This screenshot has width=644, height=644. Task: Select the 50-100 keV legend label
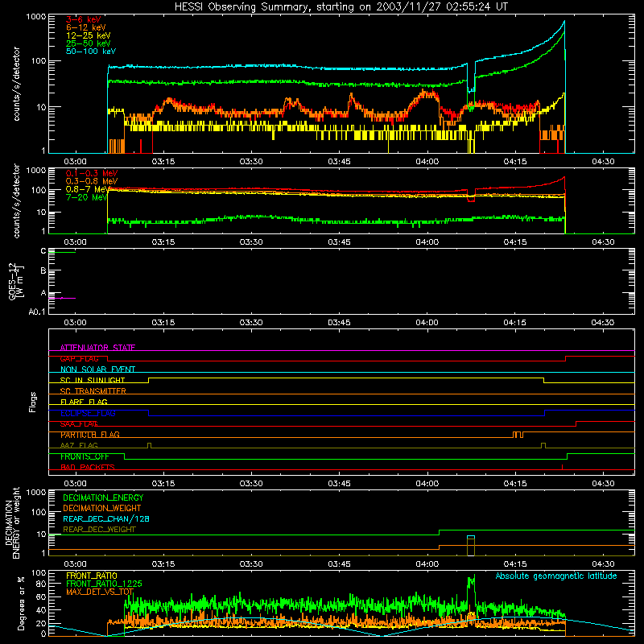pyautogui.click(x=91, y=52)
